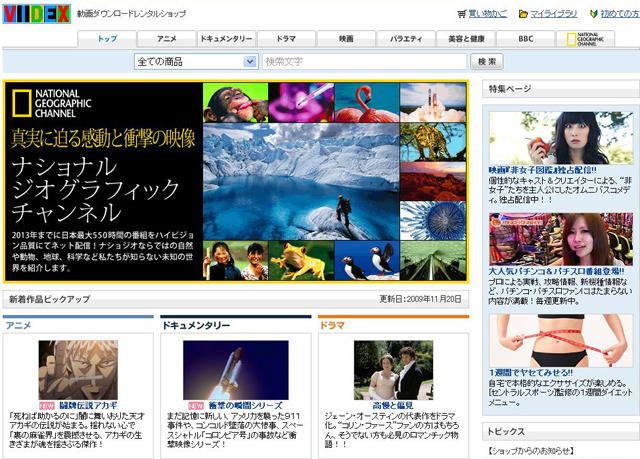This screenshot has height=459, width=640.
Task: Click the My Library folder icon
Action: pyautogui.click(x=523, y=14)
